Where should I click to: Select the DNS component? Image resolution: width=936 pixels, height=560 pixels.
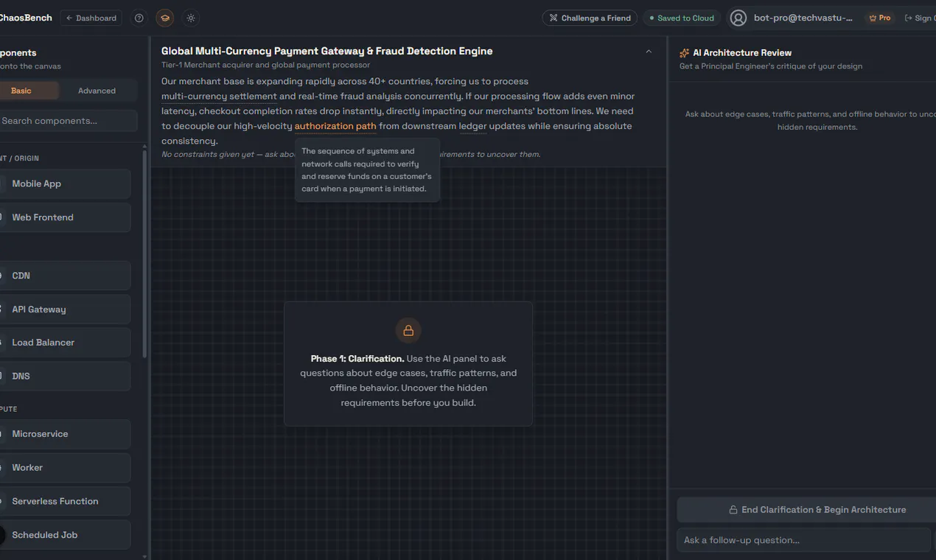[65, 376]
